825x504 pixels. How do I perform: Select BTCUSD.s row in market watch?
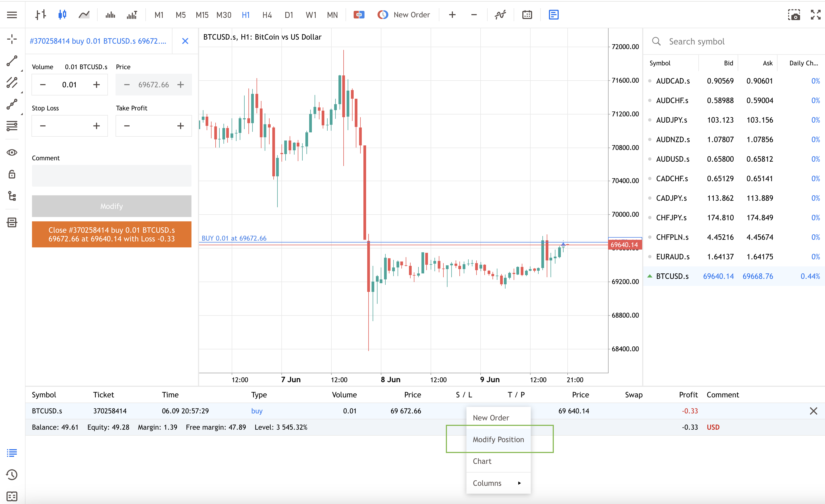[734, 276]
